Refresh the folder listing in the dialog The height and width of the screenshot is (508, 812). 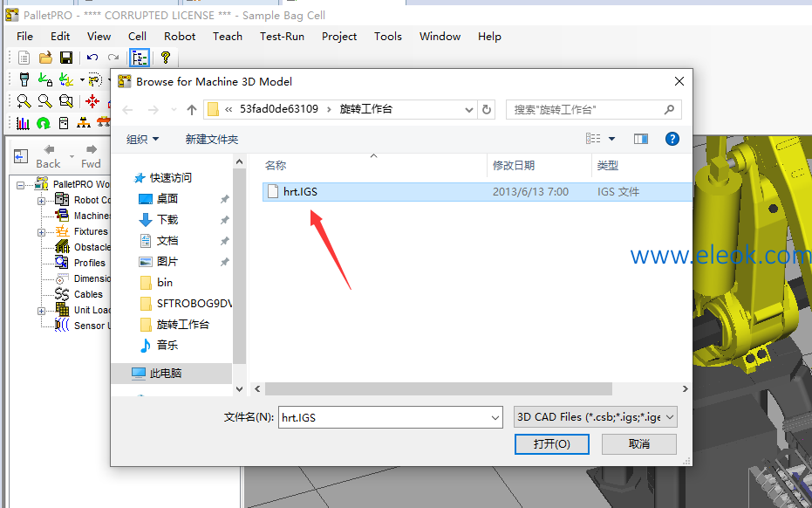click(487, 109)
